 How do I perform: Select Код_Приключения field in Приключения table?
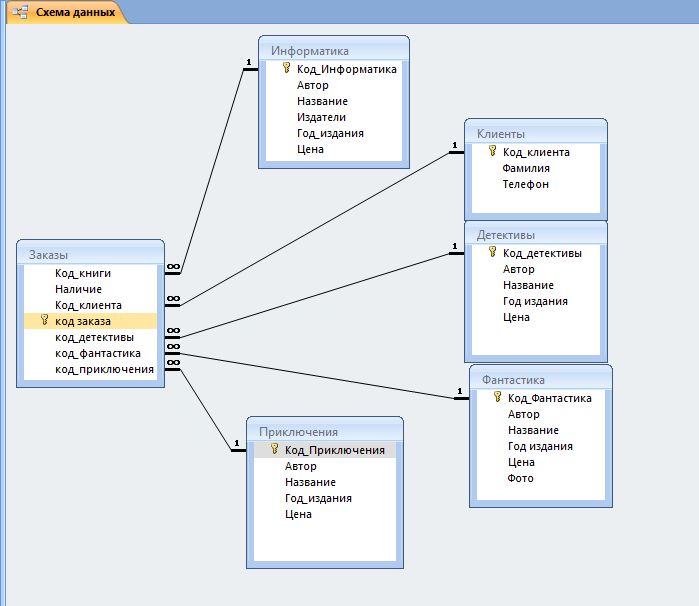point(325,450)
